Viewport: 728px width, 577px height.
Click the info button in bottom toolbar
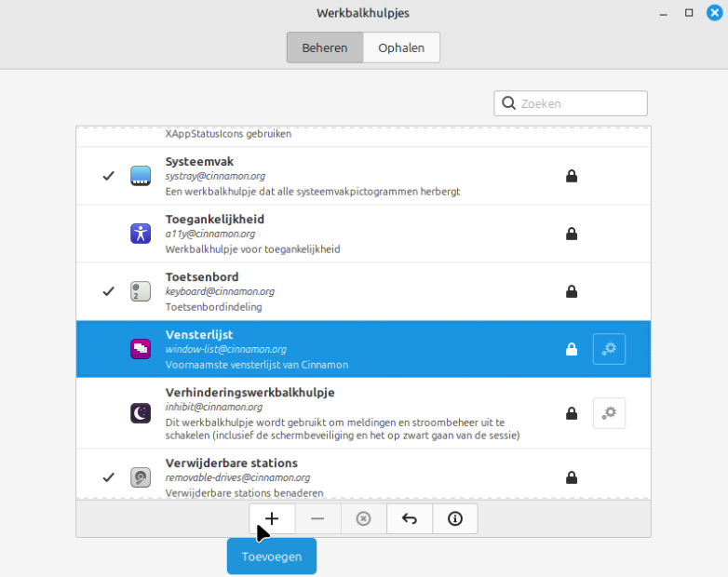(455, 519)
